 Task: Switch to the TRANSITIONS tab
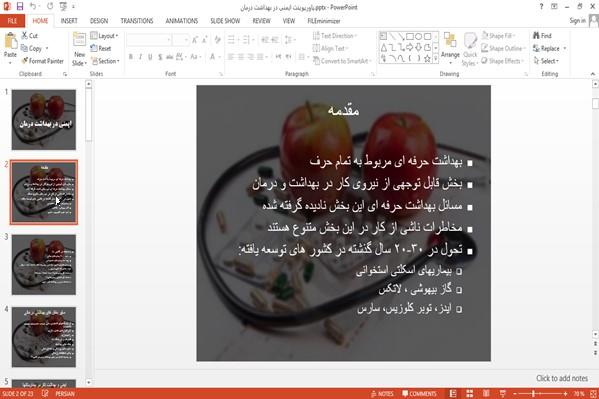click(x=137, y=21)
